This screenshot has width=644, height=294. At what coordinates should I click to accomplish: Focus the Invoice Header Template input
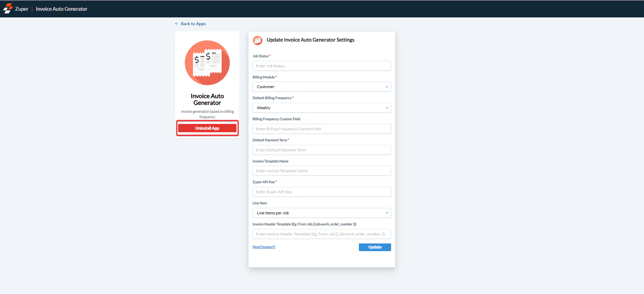tap(322, 234)
